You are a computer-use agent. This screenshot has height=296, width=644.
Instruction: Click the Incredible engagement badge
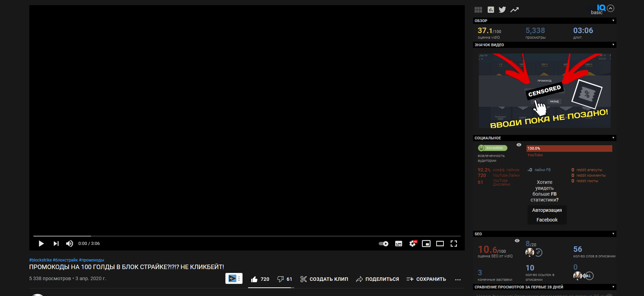point(493,148)
